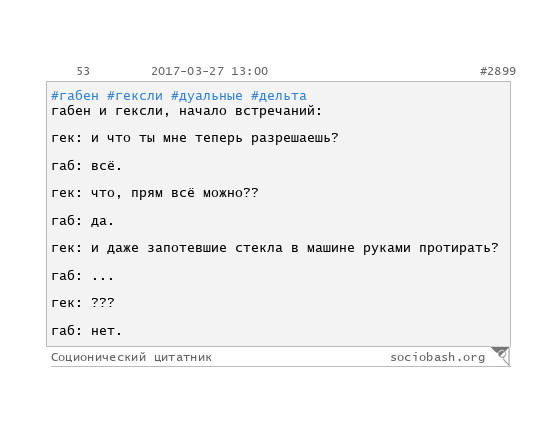Click the sociobash logo corner icon
Viewport: 549px width, 440px height.
(x=501, y=356)
